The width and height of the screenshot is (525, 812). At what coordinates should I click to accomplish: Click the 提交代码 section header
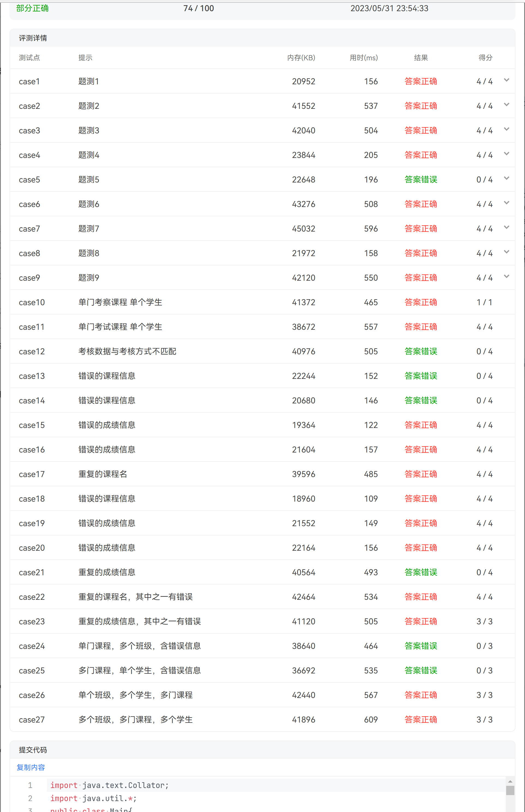point(33,750)
